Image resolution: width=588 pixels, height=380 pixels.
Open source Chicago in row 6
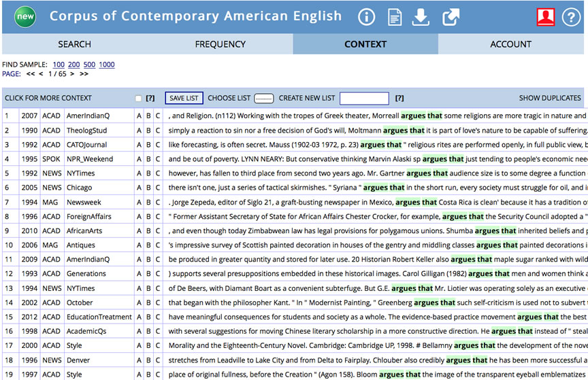coord(79,188)
